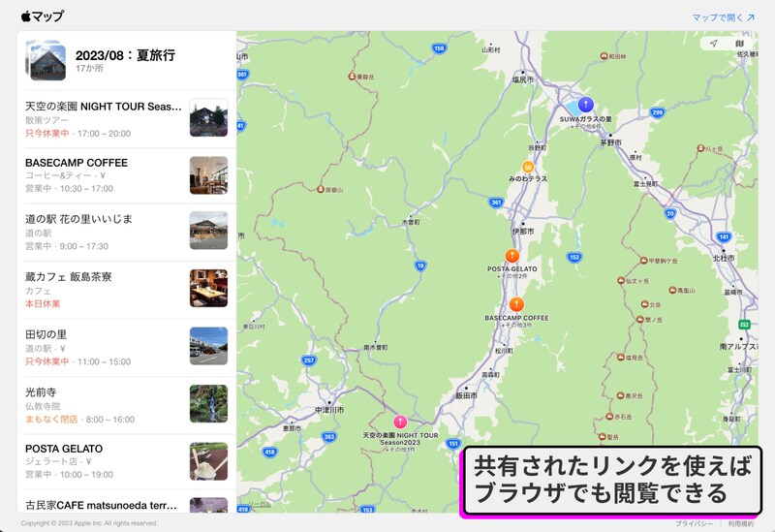Click the 松川町 town label
The image size is (775, 532).
[504, 351]
